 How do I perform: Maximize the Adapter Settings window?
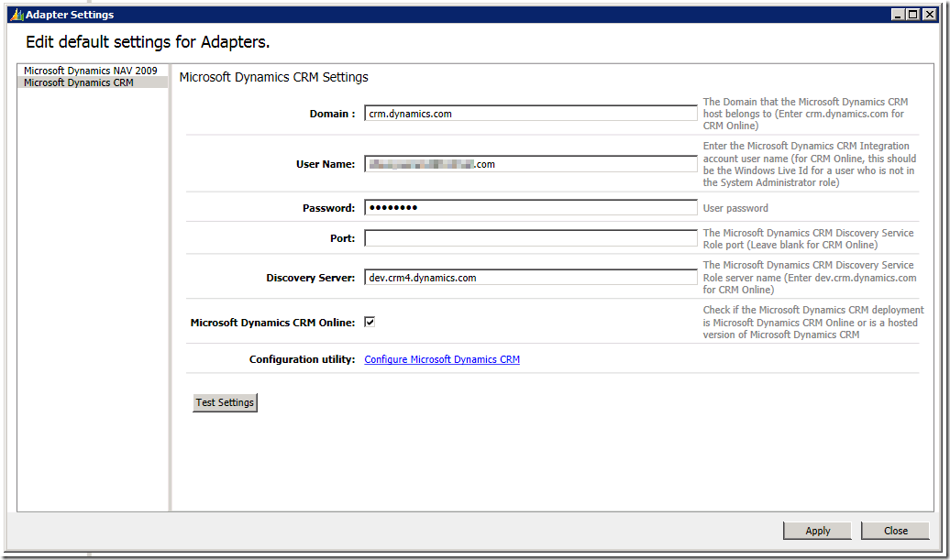pos(913,15)
